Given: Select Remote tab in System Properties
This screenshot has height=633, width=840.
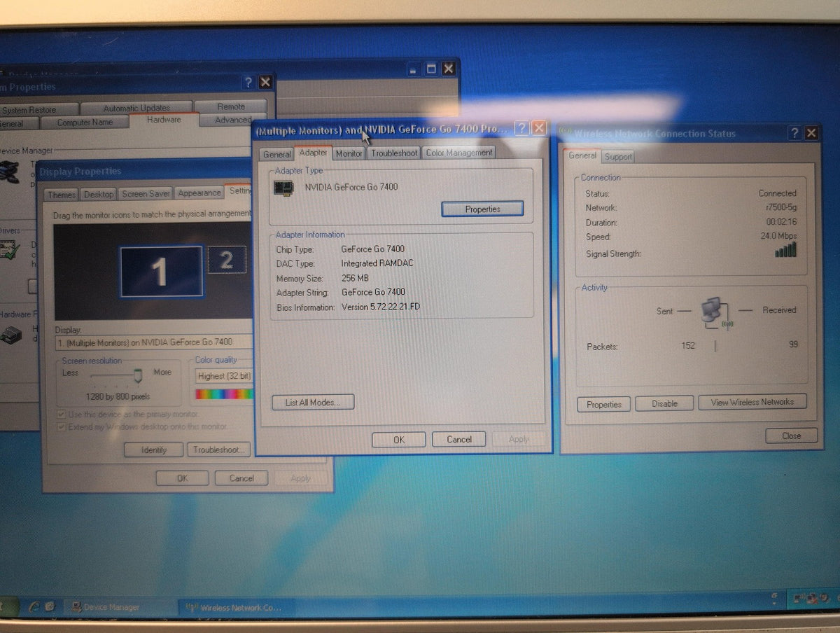Looking at the screenshot, I should coord(231,106).
